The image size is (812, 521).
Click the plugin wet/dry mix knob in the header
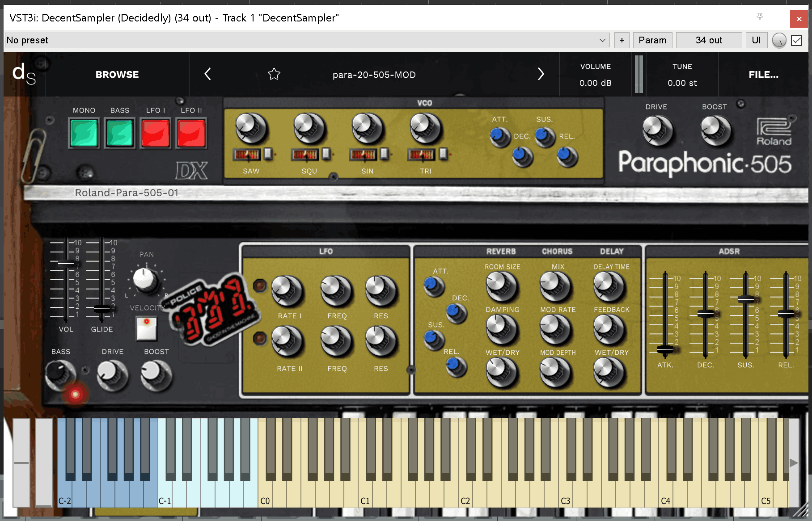(x=779, y=40)
